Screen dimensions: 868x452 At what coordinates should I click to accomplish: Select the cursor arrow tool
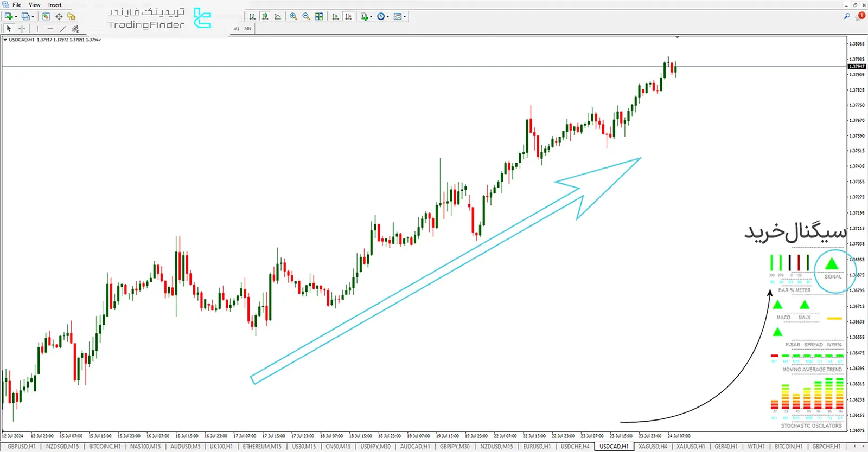pos(9,29)
